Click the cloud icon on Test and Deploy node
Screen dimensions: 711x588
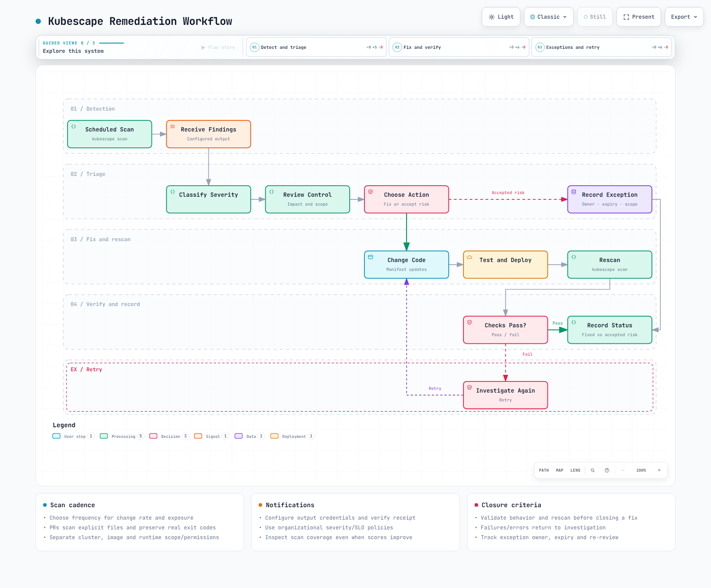(x=469, y=257)
